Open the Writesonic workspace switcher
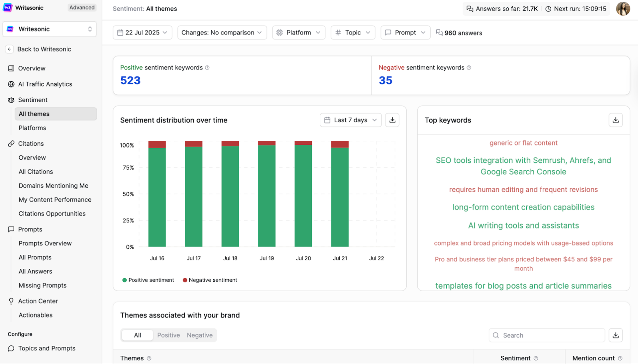The width and height of the screenshot is (638, 364). click(x=50, y=29)
